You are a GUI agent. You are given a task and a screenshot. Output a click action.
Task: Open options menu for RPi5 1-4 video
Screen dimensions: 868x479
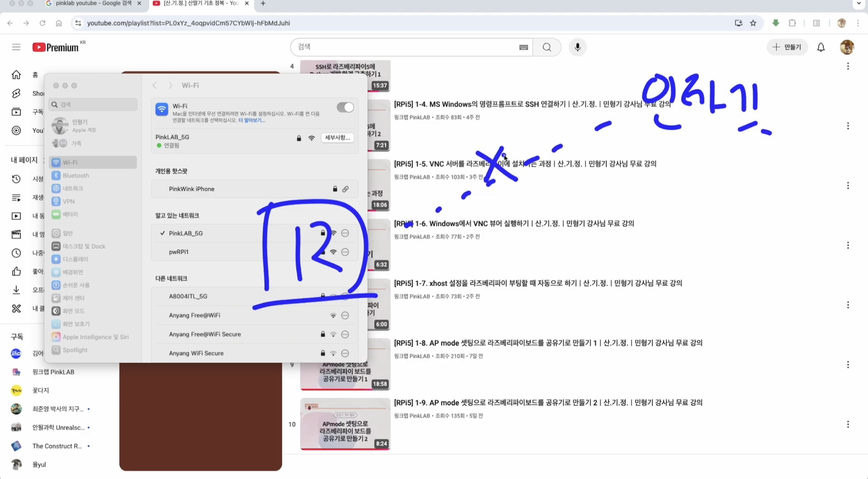click(848, 126)
